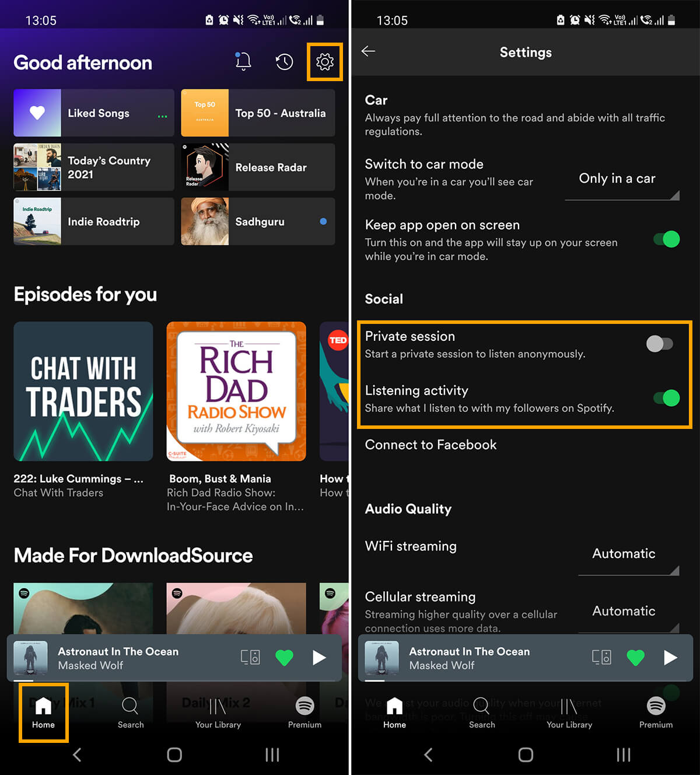Unlike current song via green heart on Home screen
Screen dimensions: 700x775
284,658
